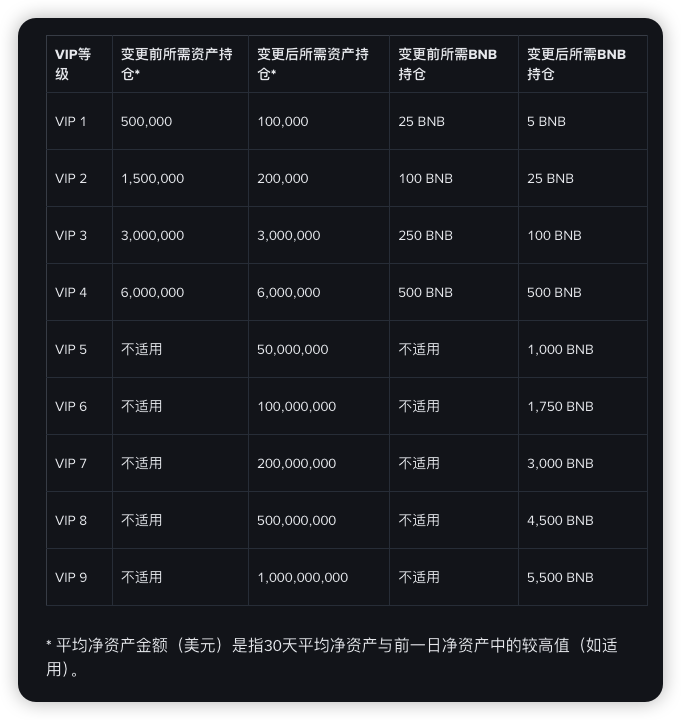Click the 1,750 BNB cell
The height and width of the screenshot is (720, 681).
pyautogui.click(x=560, y=407)
